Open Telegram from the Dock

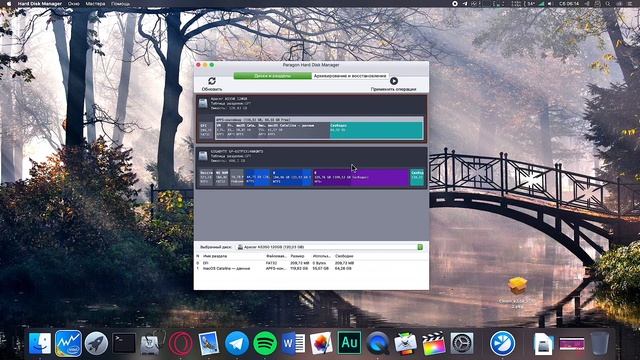(237, 343)
